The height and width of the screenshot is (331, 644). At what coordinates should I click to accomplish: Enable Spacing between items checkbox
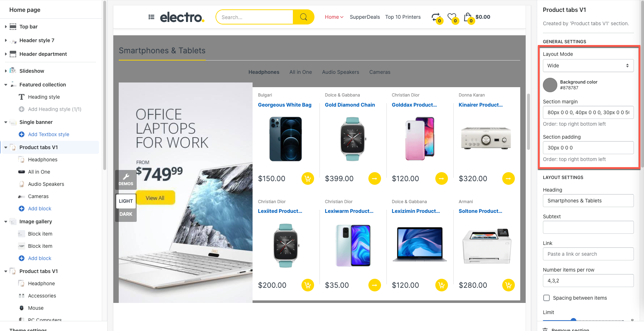(547, 298)
